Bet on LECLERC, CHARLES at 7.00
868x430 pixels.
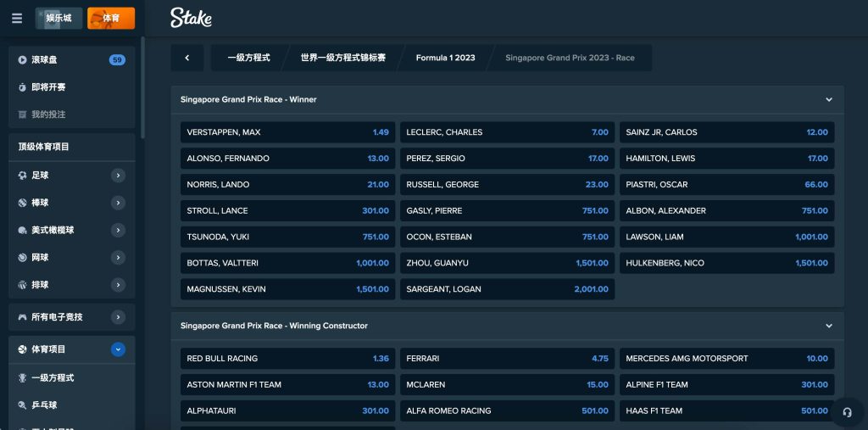click(x=507, y=132)
